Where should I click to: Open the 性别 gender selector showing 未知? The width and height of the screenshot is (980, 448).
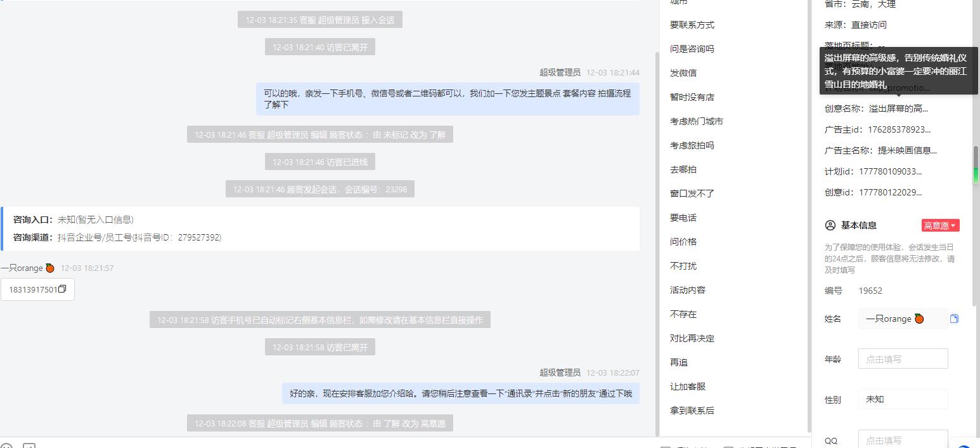pos(903,399)
